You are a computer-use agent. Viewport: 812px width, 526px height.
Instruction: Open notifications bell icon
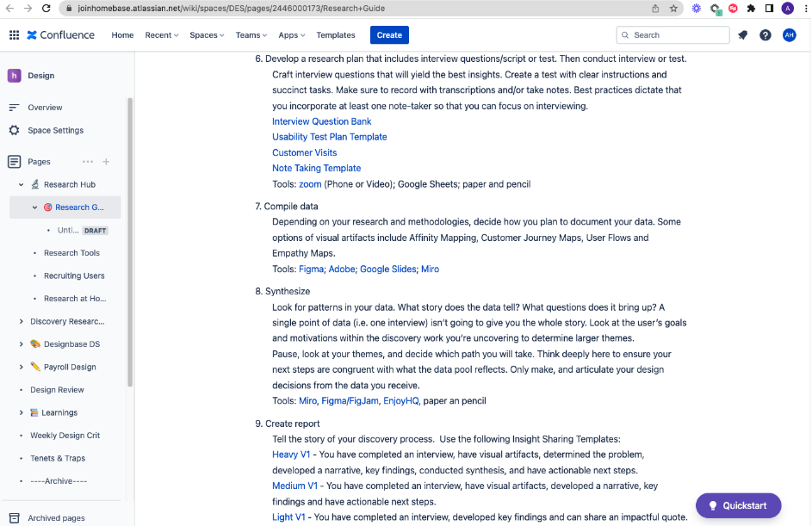pos(742,34)
